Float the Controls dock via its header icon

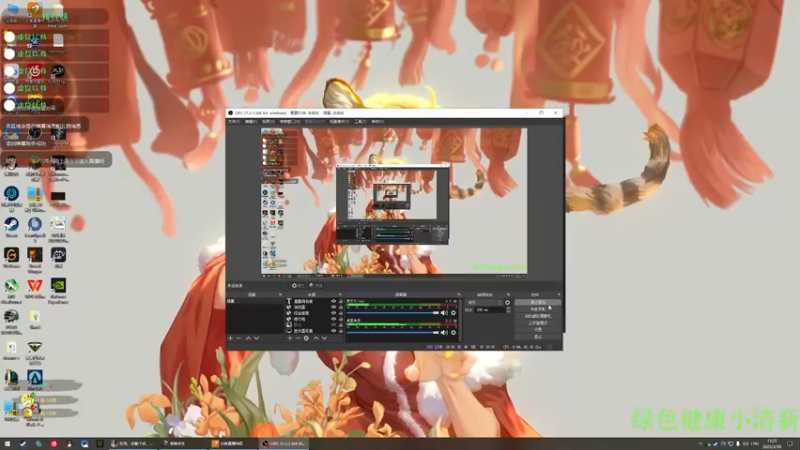(559, 294)
